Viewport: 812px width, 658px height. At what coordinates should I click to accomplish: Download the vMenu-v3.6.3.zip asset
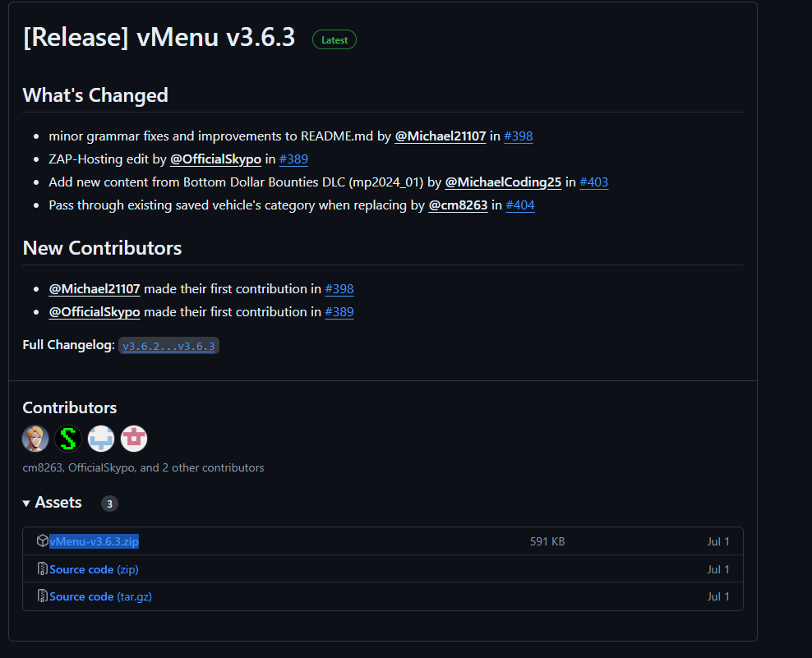coord(93,541)
